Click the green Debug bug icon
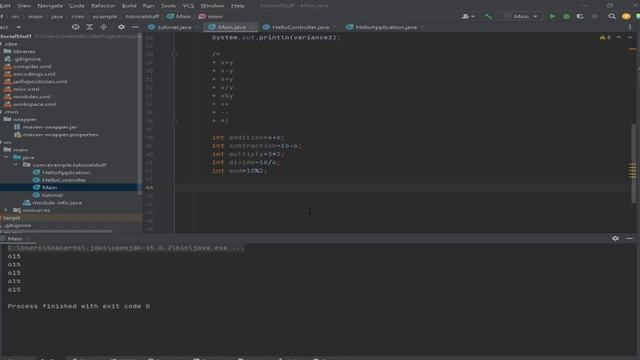Viewport: 640px width, 360px height. tap(566, 16)
